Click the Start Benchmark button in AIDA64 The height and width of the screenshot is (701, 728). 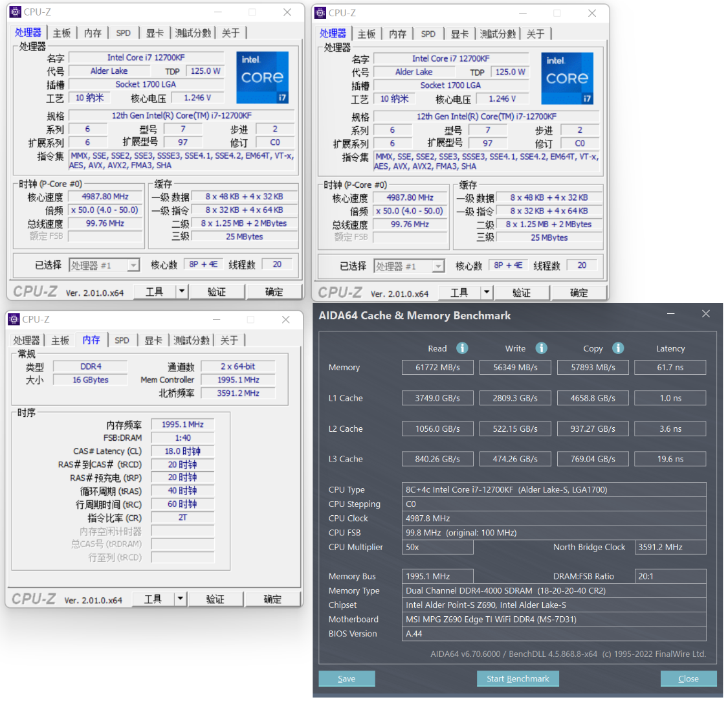pyautogui.click(x=518, y=678)
